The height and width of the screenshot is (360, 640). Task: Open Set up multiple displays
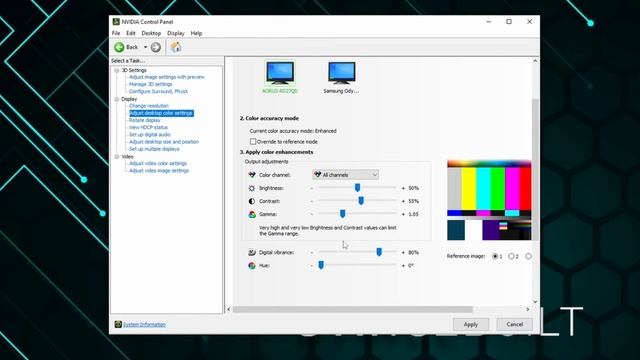click(x=154, y=149)
